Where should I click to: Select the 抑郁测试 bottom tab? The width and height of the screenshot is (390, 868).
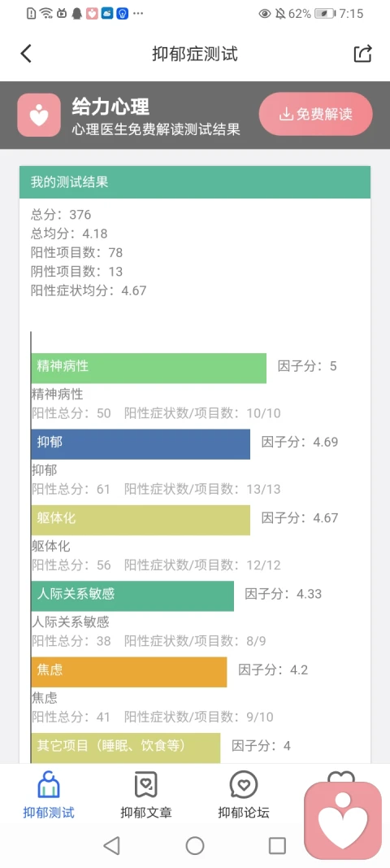[49, 794]
